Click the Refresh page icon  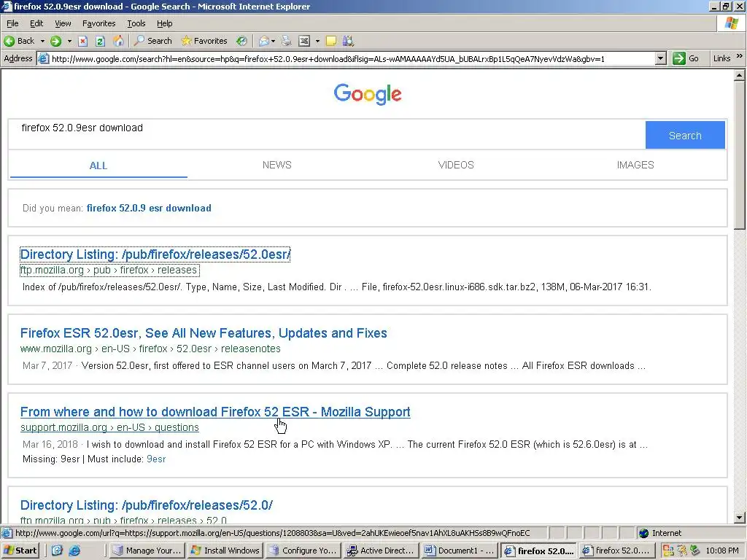point(100,41)
